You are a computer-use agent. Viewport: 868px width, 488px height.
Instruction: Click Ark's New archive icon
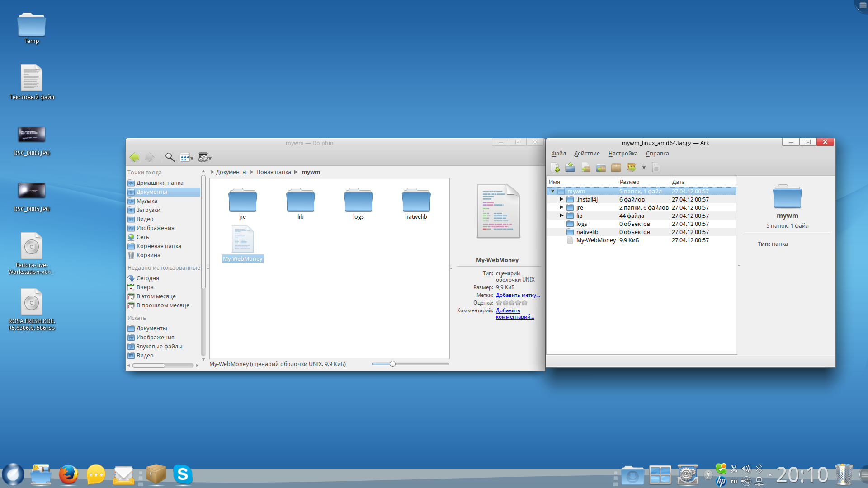tap(555, 168)
